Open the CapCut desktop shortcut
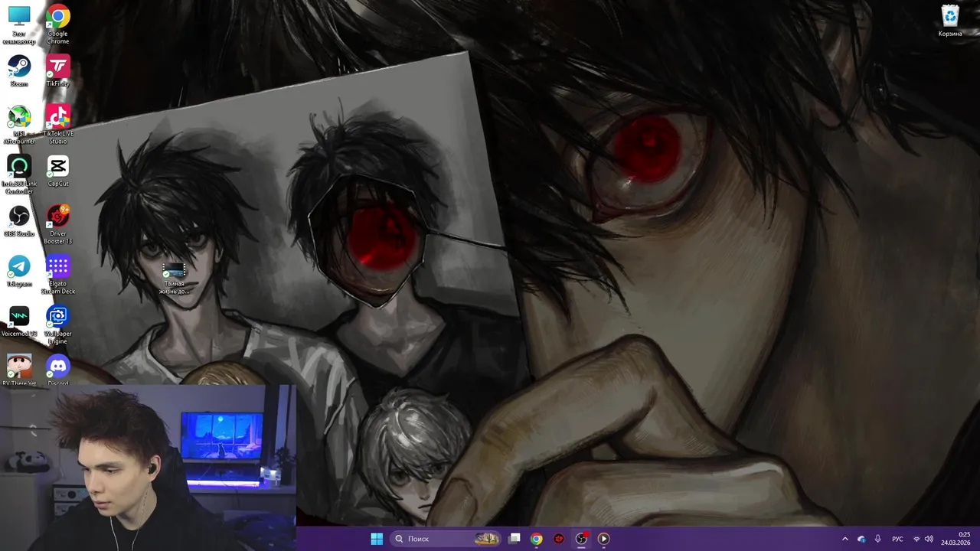This screenshot has height=551, width=980. coord(58,171)
